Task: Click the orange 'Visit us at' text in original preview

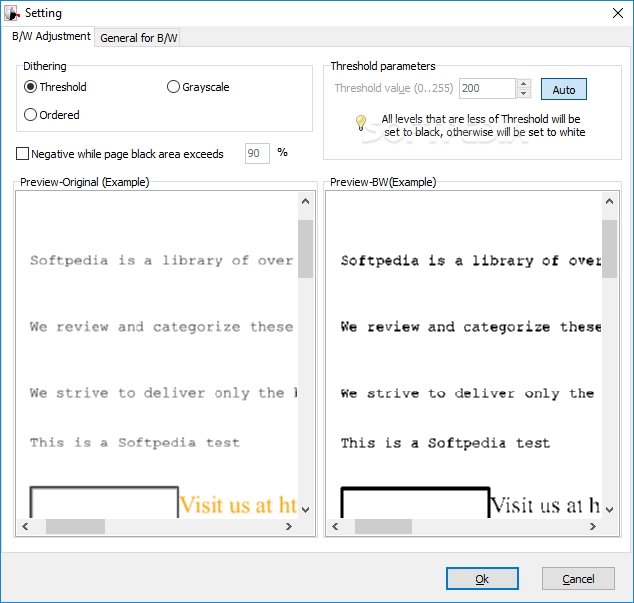Action: point(239,505)
